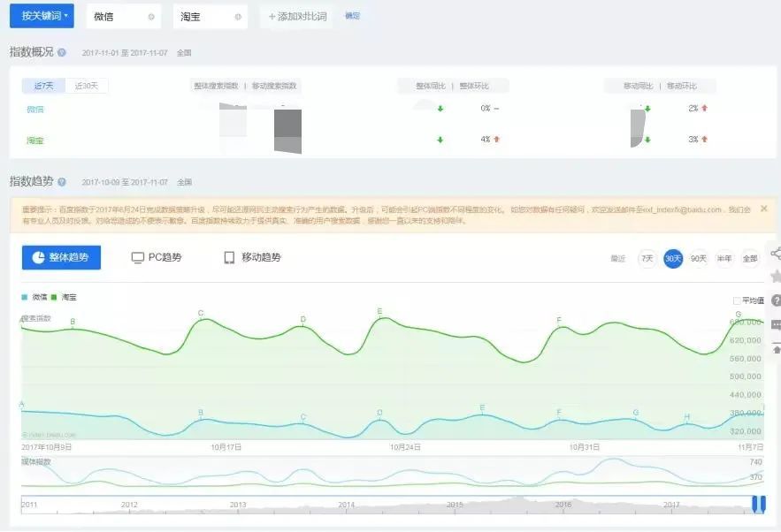
Task: Enable the 平均值 checkbox
Action: (737, 300)
